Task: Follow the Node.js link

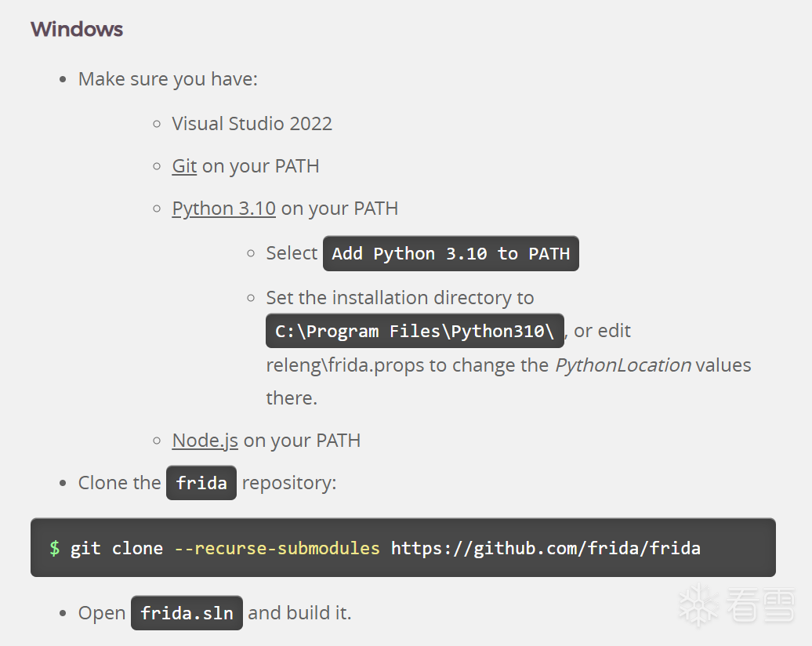Action: tap(205, 441)
